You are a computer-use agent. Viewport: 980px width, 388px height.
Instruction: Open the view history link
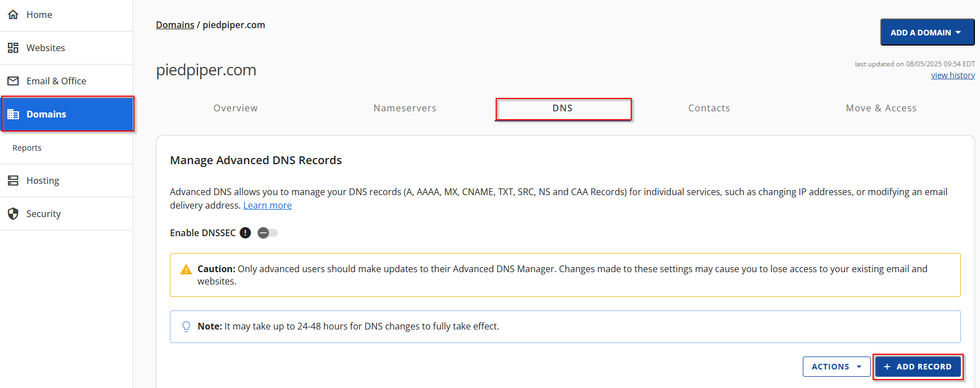coord(952,75)
